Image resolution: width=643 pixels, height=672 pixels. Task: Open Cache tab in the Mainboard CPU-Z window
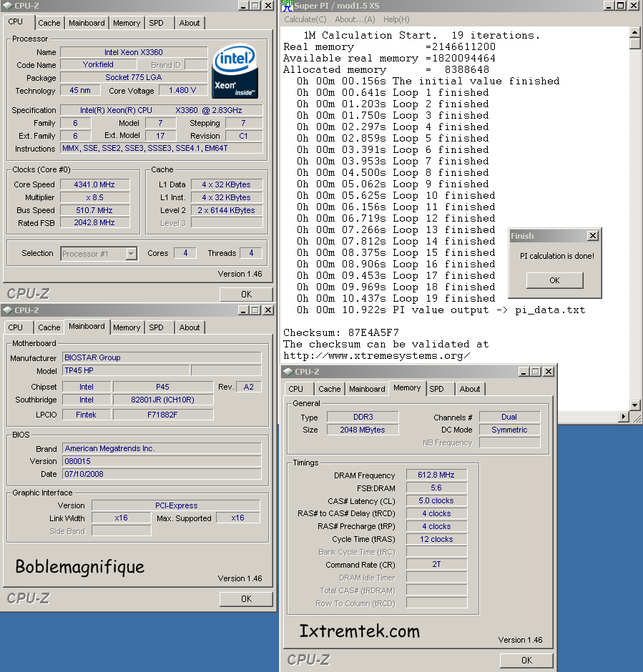49,327
